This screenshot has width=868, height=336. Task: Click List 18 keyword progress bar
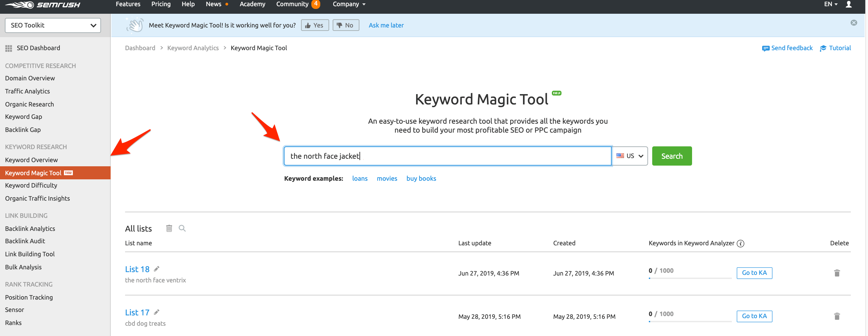point(690,278)
